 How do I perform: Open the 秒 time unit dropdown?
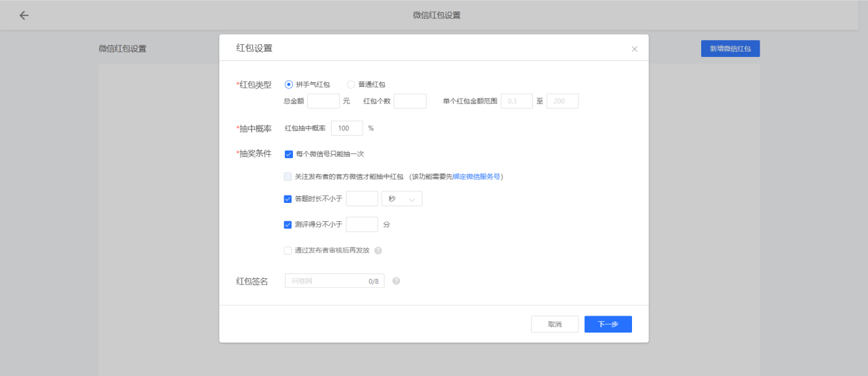pos(401,199)
